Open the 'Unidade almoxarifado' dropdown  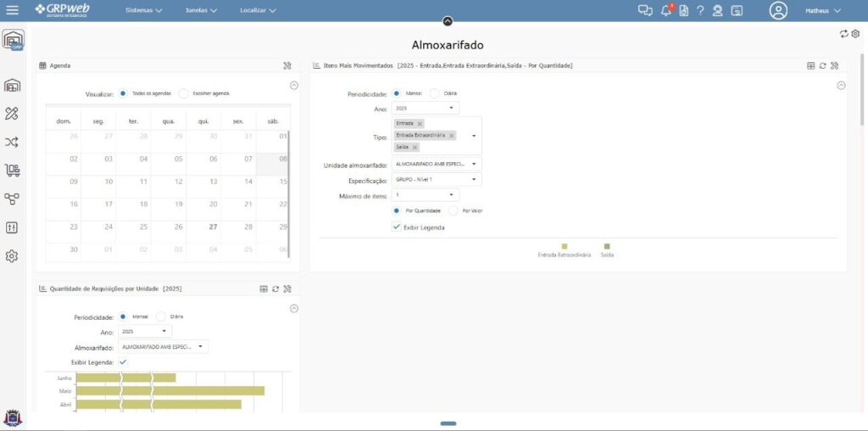point(437,164)
